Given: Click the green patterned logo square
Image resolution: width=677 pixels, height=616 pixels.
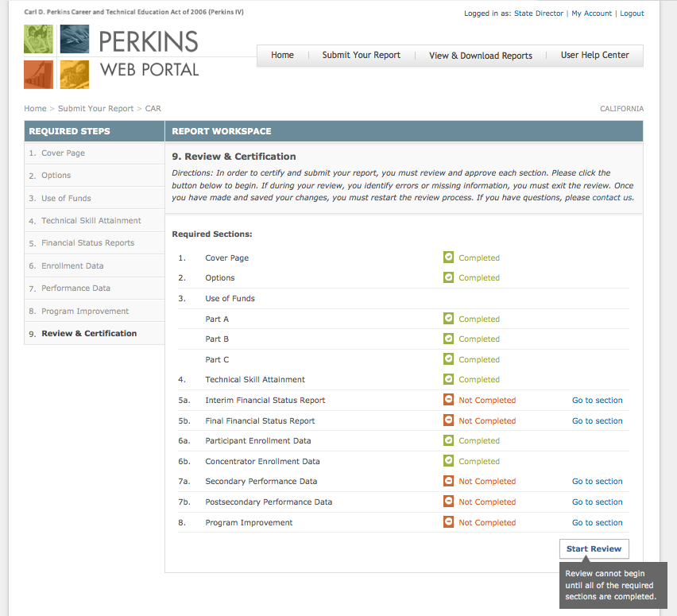Looking at the screenshot, I should click(38, 38).
